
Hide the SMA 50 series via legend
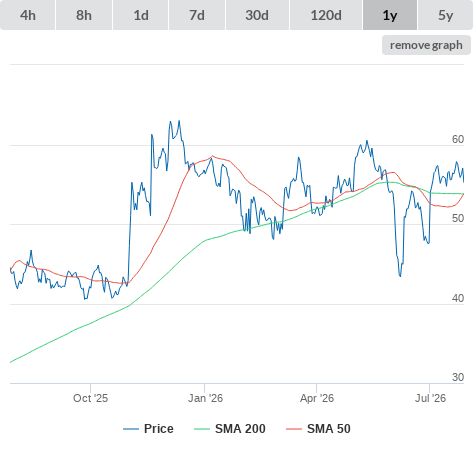click(318, 429)
